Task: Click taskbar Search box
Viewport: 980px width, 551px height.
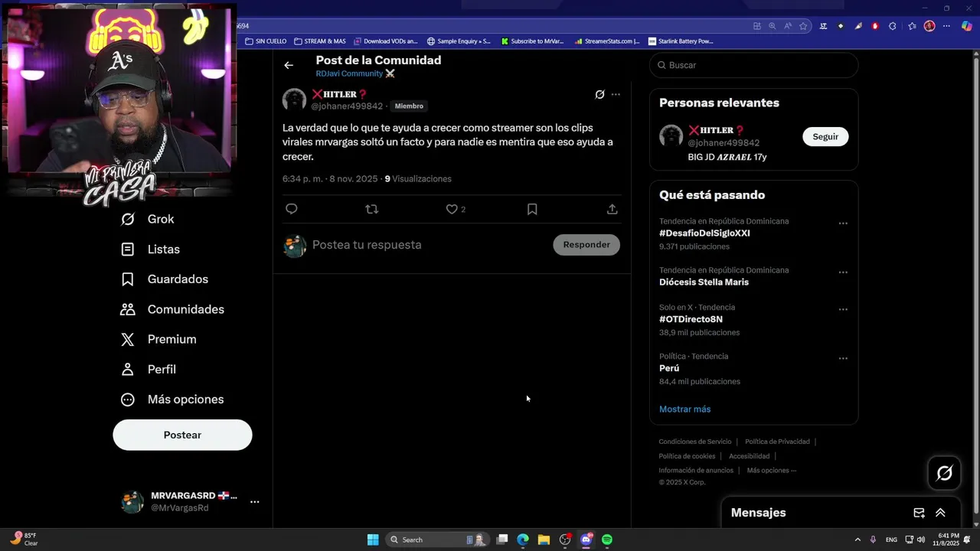Action: 439,540
